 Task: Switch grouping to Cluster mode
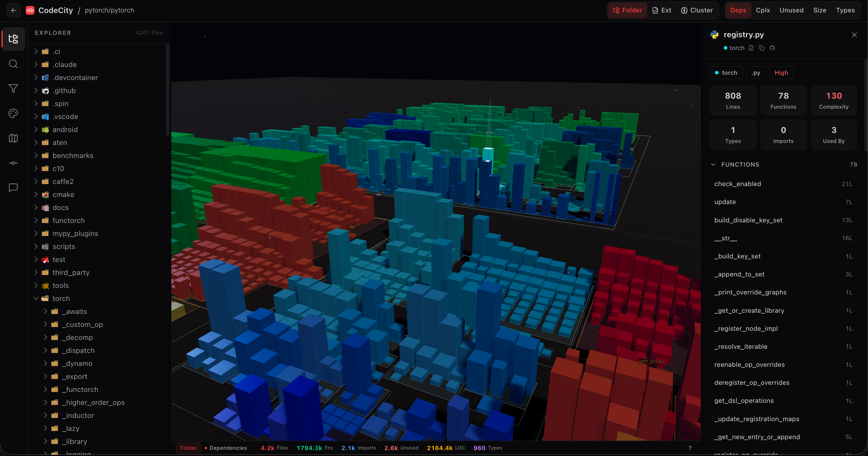pyautogui.click(x=697, y=10)
